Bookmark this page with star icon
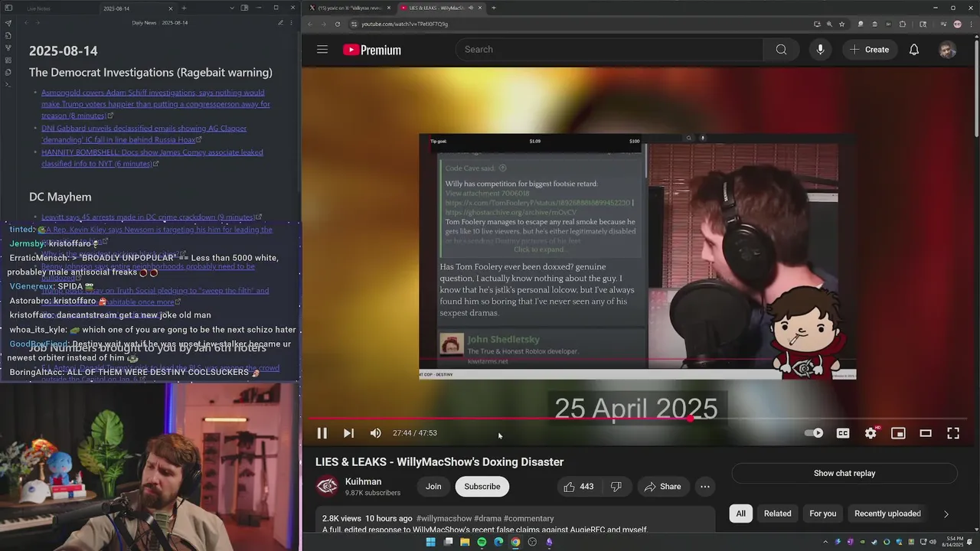The image size is (980, 551). (x=841, y=24)
